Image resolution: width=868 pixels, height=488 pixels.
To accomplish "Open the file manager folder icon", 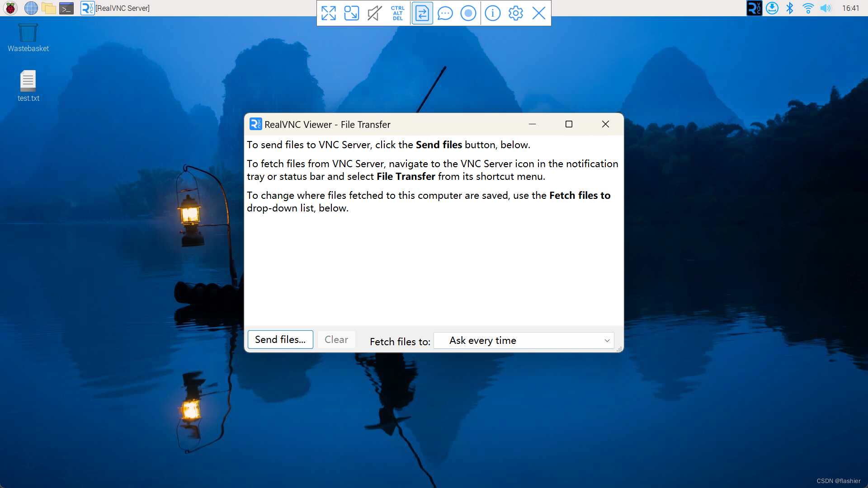I will tap(49, 8).
